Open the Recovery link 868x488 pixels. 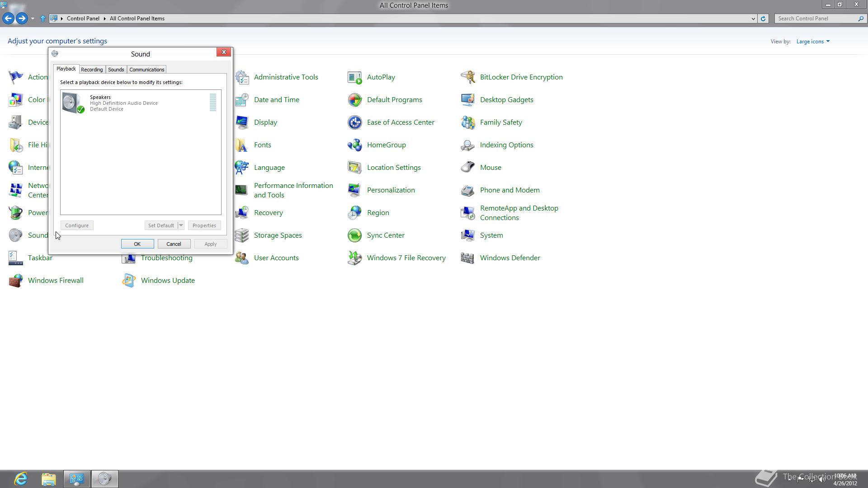pos(269,213)
